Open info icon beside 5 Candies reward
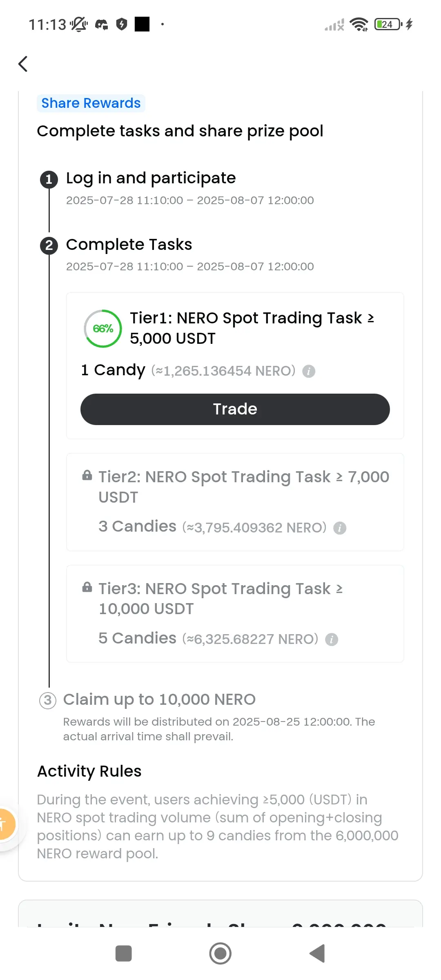 [332, 639]
